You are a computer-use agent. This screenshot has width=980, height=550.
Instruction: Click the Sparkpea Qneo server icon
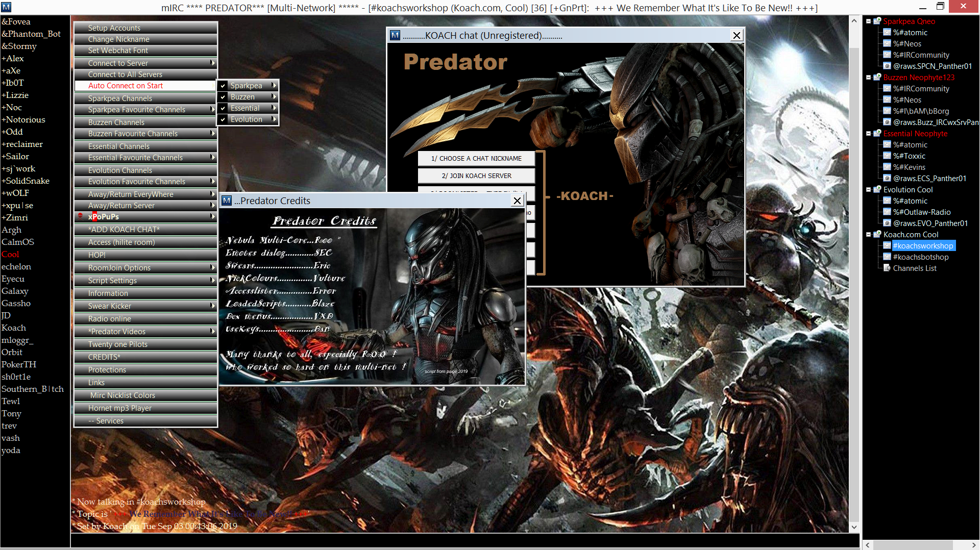[877, 21]
